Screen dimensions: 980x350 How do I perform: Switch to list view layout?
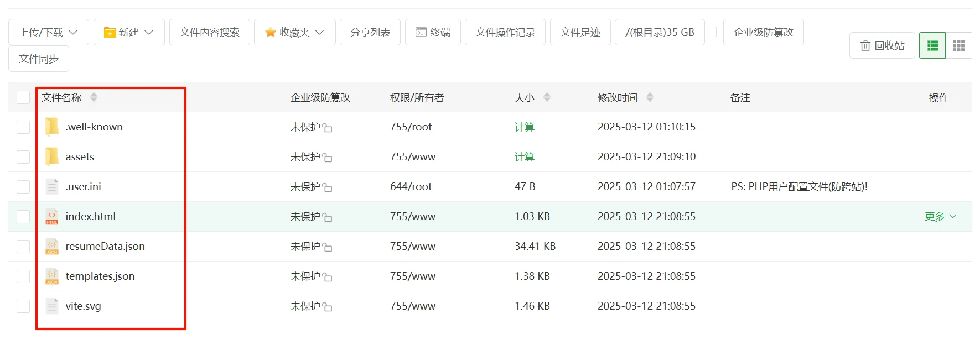point(932,45)
